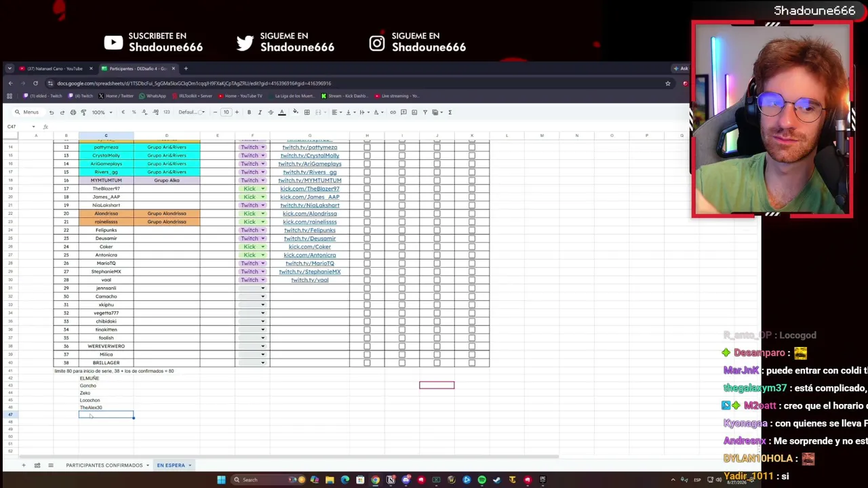This screenshot has width=868, height=488.
Task: Tick first checkbox in Coker row
Action: coord(367,247)
